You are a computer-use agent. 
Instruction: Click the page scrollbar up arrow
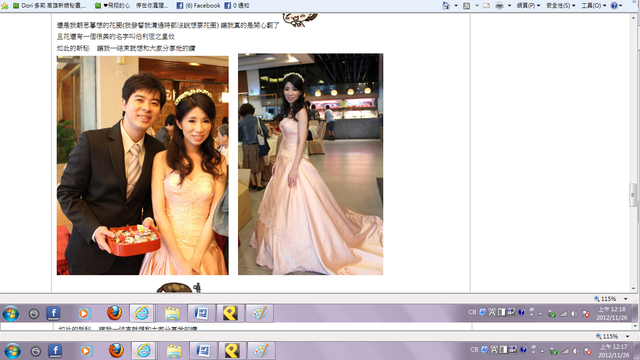633,17
